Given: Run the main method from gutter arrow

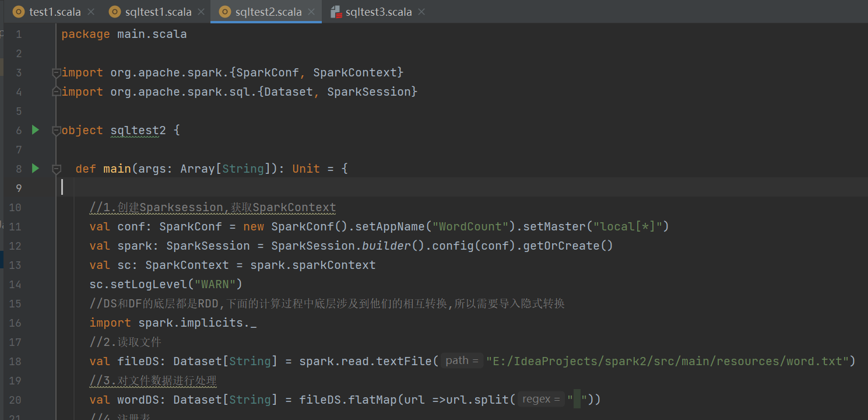Looking at the screenshot, I should point(36,169).
